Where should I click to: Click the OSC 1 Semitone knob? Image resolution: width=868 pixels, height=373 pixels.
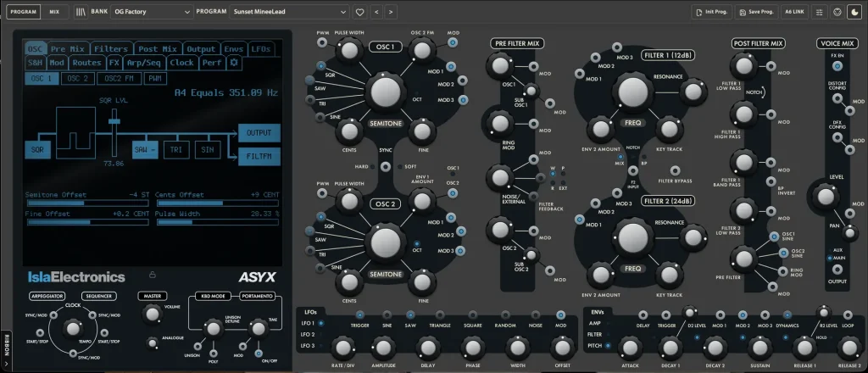[x=386, y=92]
